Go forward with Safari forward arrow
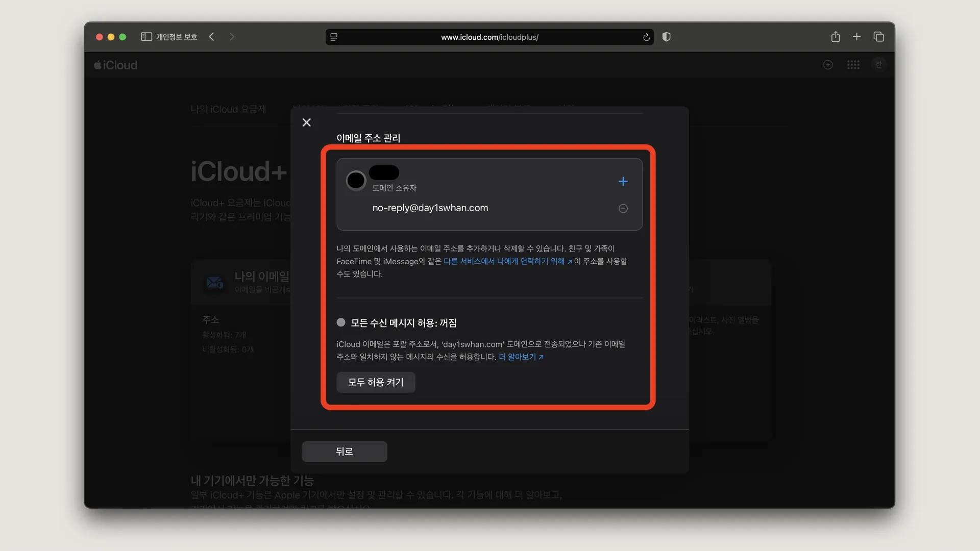Image resolution: width=980 pixels, height=551 pixels. coord(232,37)
